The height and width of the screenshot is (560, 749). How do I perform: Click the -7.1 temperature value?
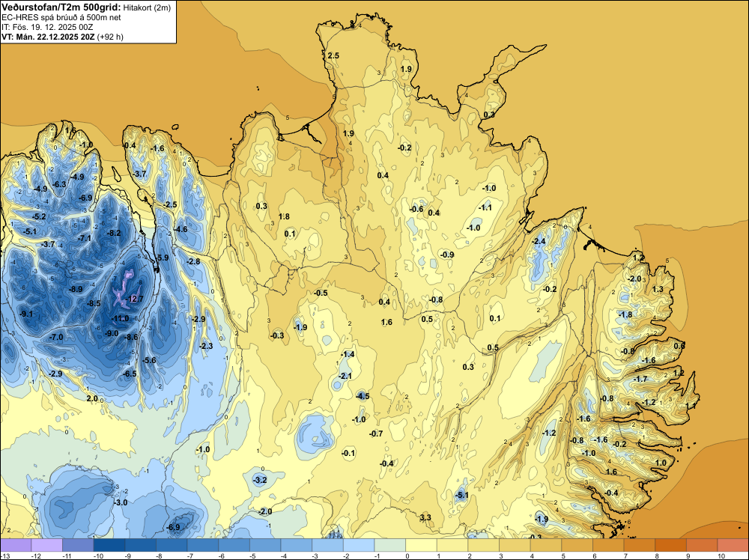pyautogui.click(x=84, y=238)
